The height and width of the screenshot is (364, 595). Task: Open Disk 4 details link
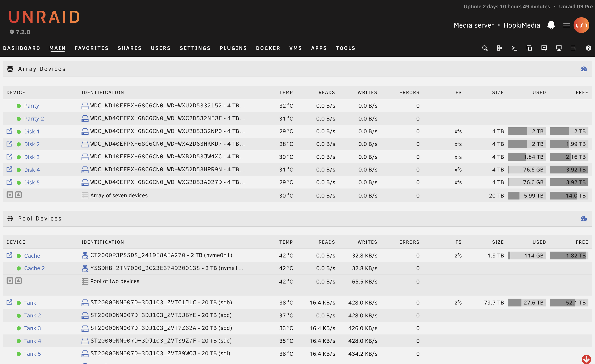point(32,170)
